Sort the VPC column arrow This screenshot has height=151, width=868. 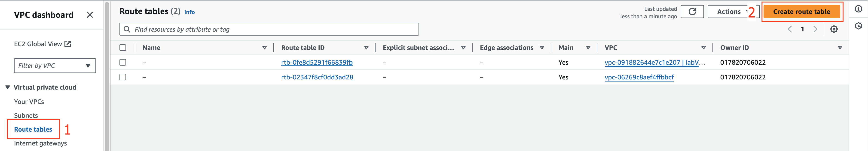[x=703, y=48]
